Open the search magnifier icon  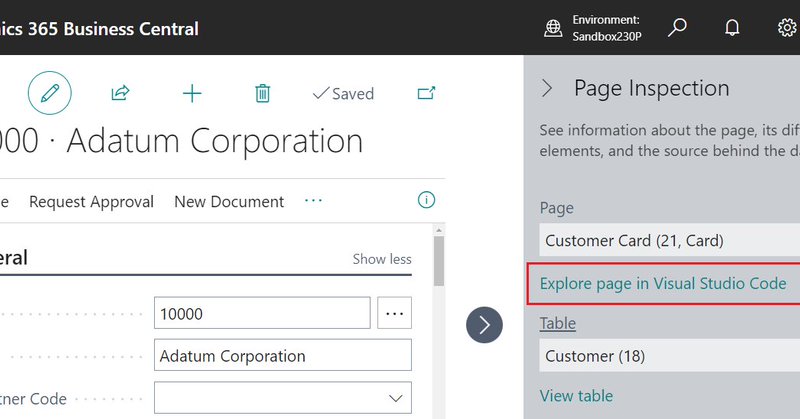677,27
